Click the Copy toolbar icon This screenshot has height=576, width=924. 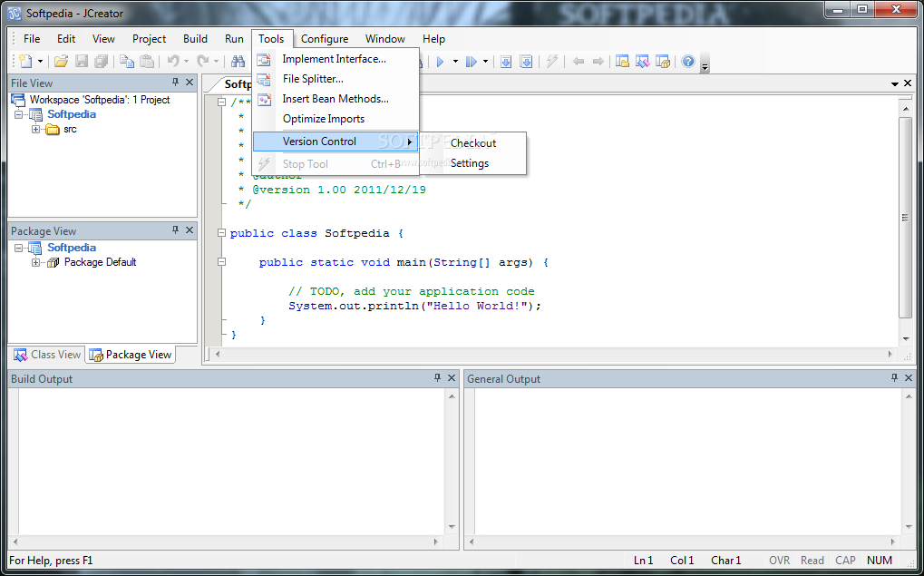(127, 61)
